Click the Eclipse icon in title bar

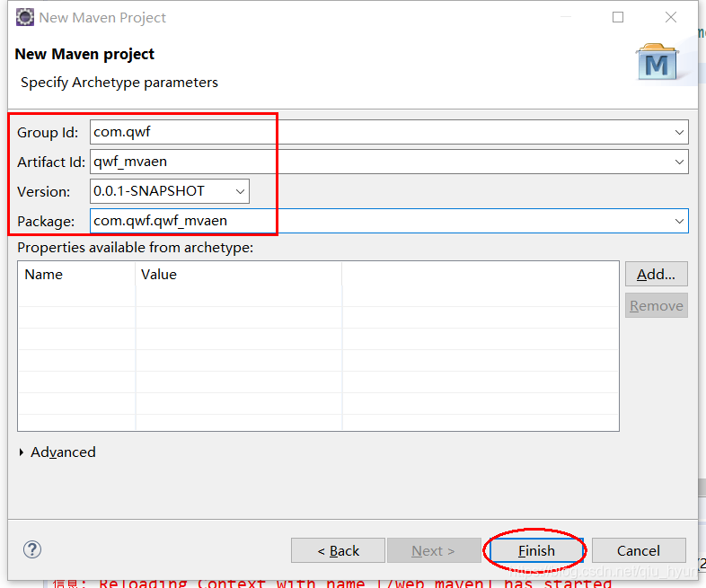tap(25, 17)
